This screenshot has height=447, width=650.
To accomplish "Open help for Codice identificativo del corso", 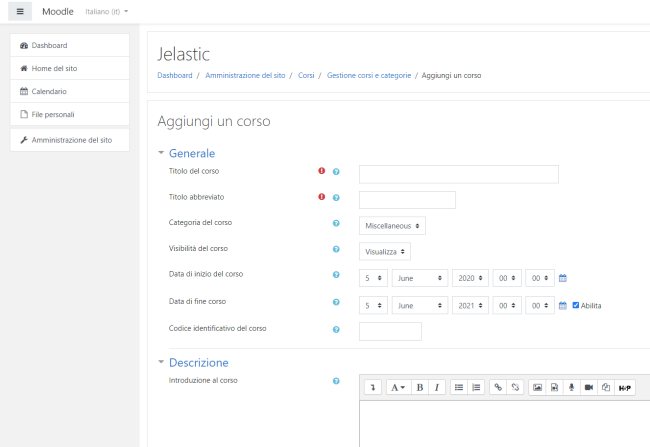I will coord(336,329).
